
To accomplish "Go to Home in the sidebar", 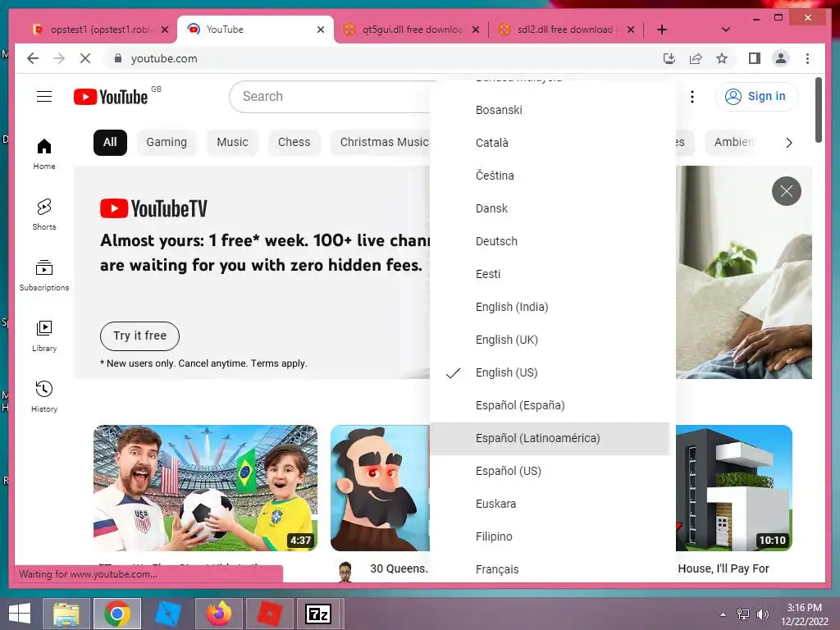I will (x=44, y=153).
